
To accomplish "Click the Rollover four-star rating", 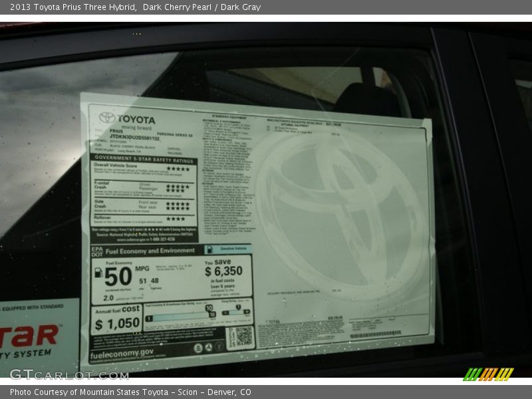I will pos(176,219).
